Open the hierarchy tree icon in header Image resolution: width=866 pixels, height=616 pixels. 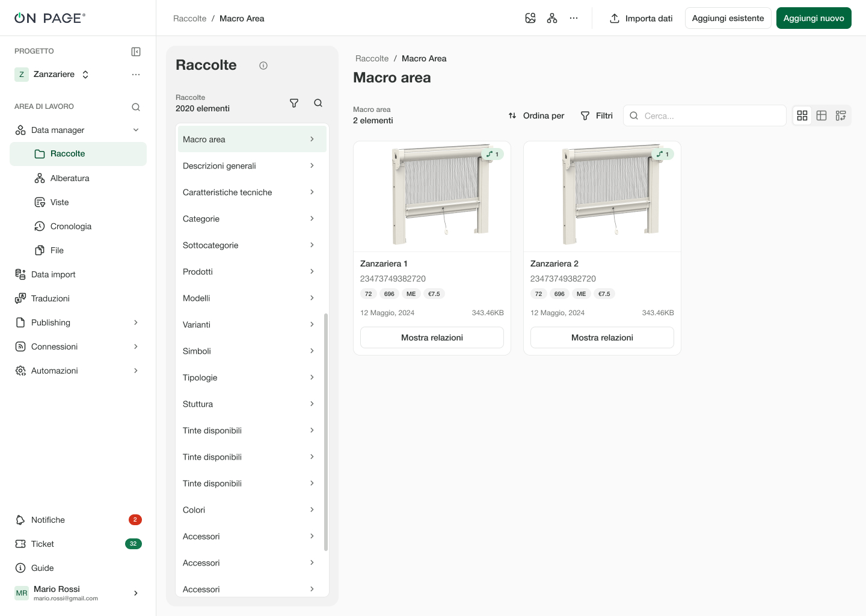pyautogui.click(x=552, y=18)
